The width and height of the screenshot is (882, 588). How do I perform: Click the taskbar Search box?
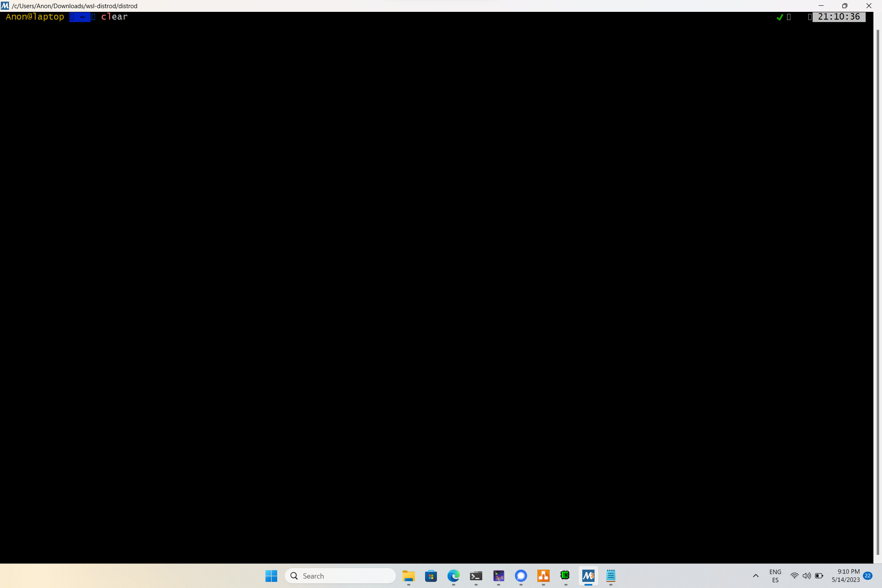[340, 576]
